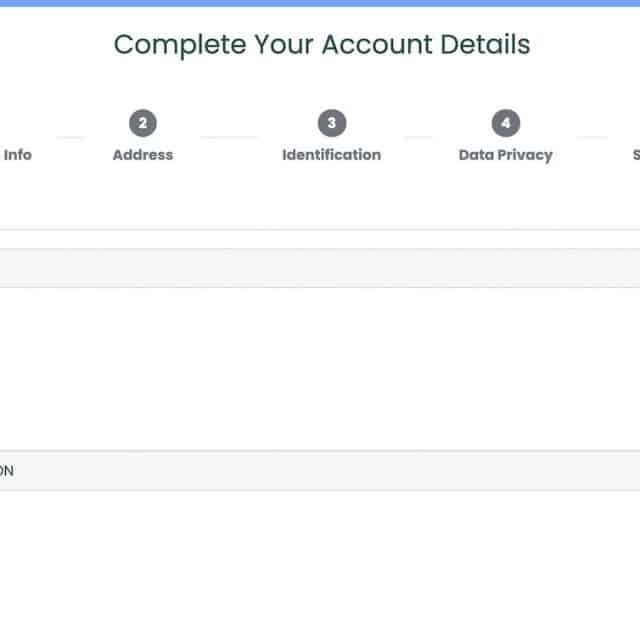640x640 pixels.
Task: Select the step 4 number badge
Action: (x=505, y=123)
